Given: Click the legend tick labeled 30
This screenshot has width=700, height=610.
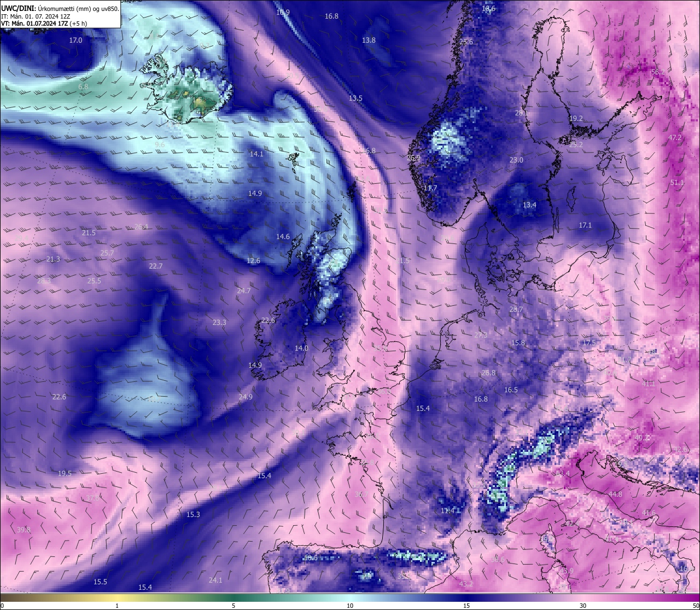Looking at the screenshot, I should [583, 606].
